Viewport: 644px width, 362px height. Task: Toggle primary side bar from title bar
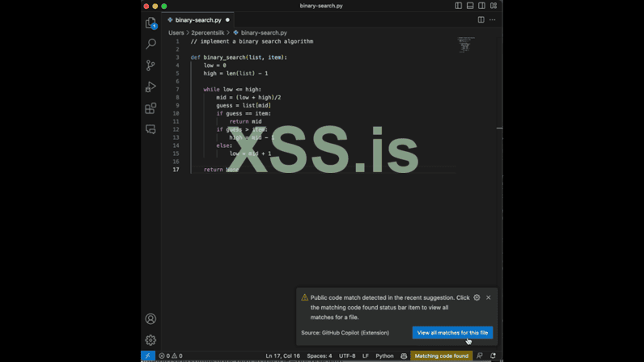(x=459, y=6)
